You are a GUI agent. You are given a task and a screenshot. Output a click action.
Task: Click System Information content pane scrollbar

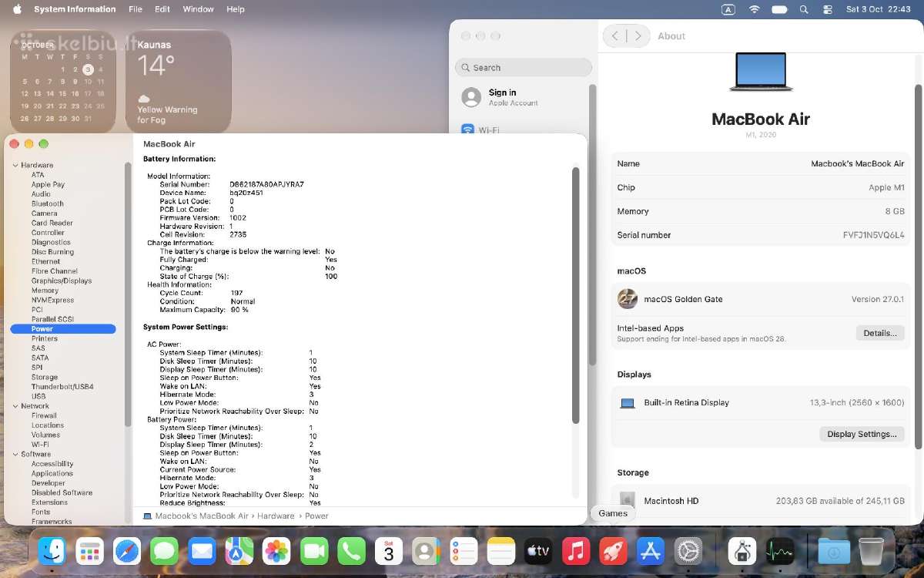pos(575,295)
